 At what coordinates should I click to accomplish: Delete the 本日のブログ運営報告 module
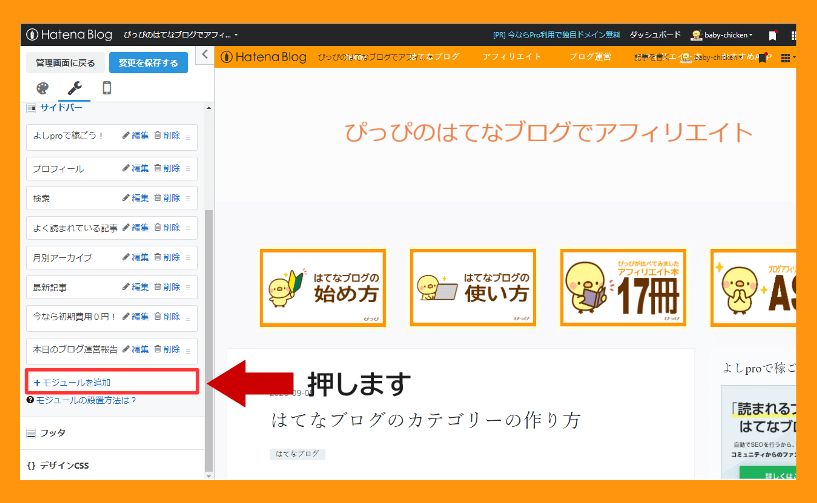pos(167,350)
